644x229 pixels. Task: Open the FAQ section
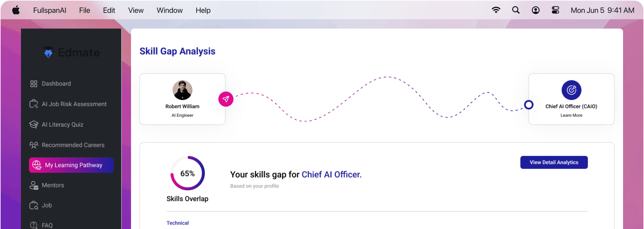[47, 225]
